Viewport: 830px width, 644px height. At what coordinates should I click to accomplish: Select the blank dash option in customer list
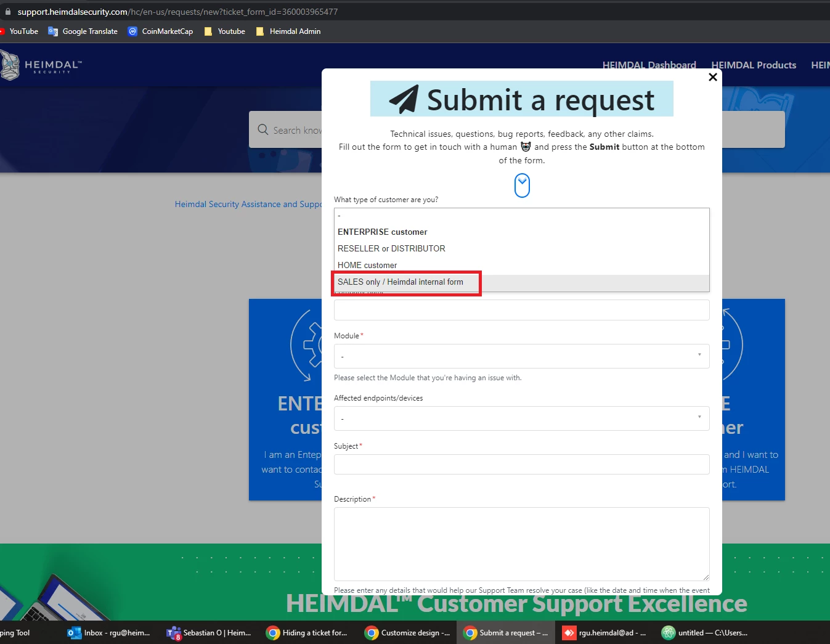coord(522,216)
